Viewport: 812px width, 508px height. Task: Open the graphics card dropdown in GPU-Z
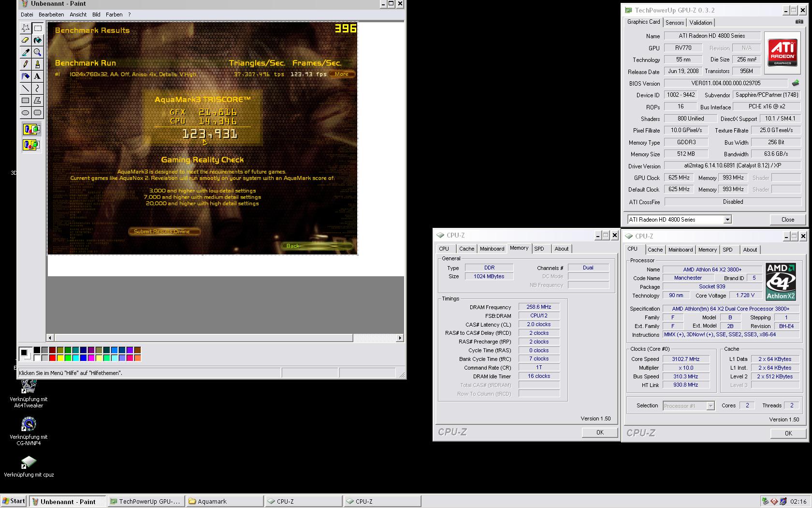click(x=727, y=220)
